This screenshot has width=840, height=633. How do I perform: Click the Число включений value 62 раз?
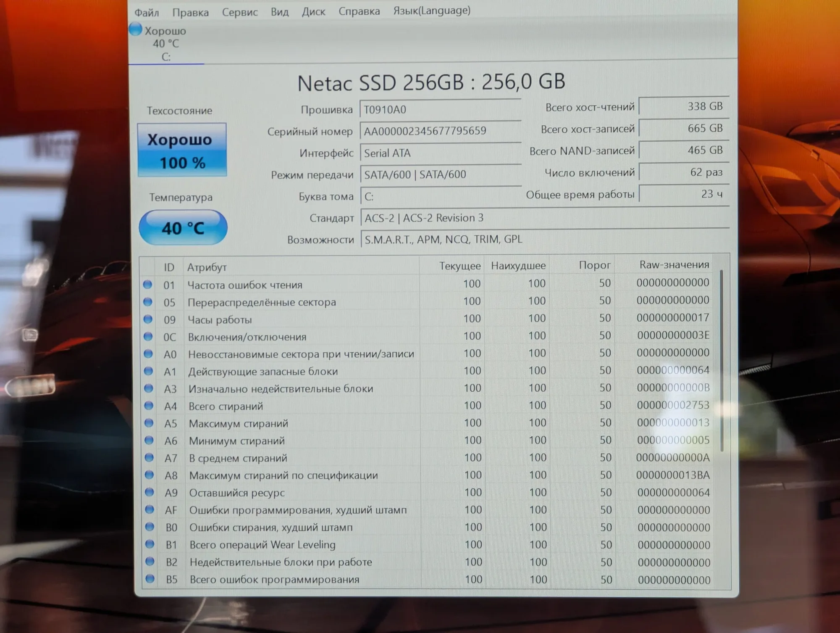pos(684,172)
